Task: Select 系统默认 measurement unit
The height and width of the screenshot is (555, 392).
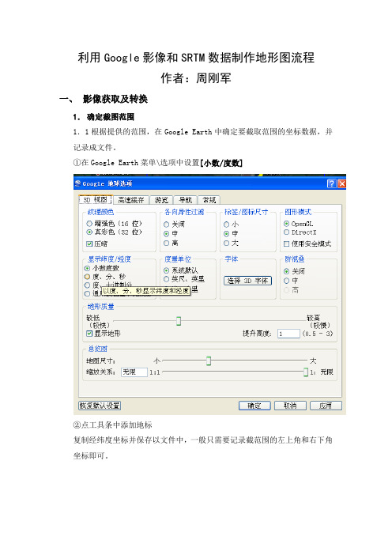Action: point(180,270)
